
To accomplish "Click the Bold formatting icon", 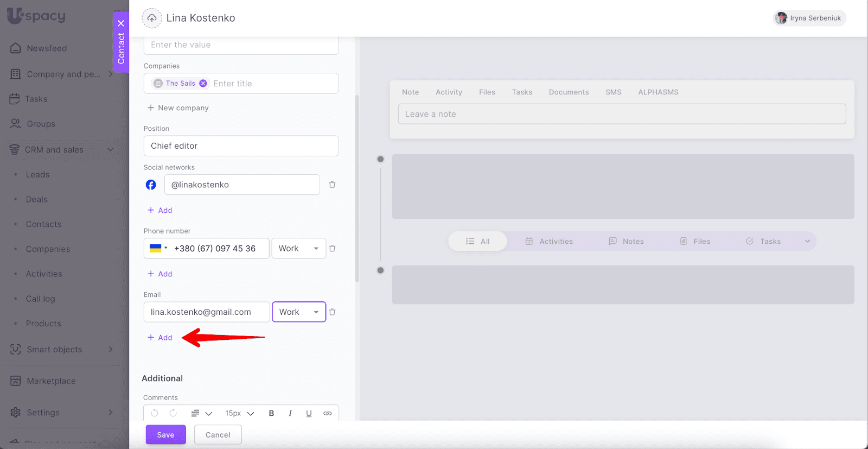I will 271,414.
